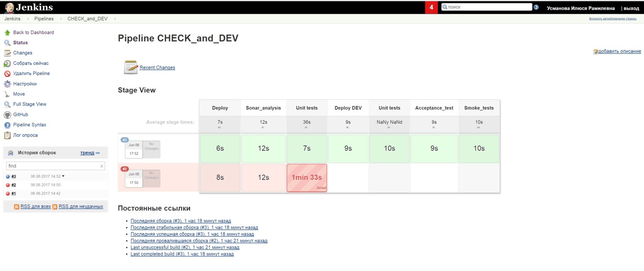
Task: Click the Recent Changes notepad icon
Action: [130, 67]
